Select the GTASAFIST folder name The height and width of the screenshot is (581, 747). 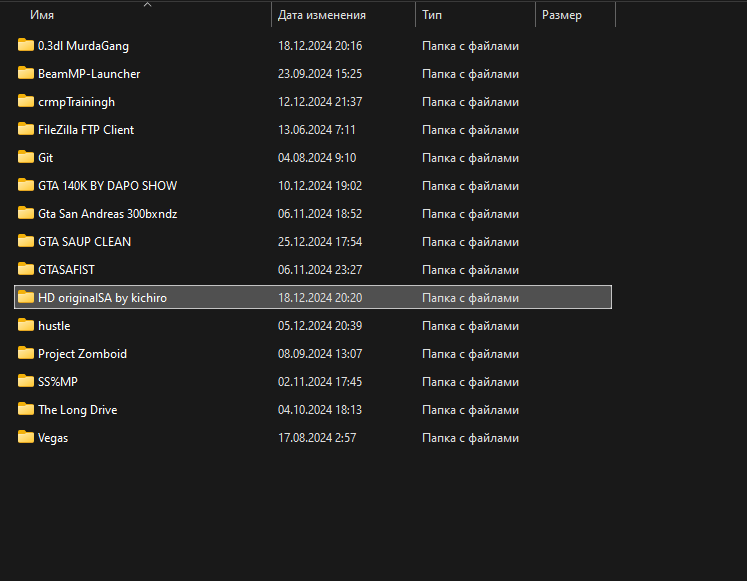pos(66,269)
